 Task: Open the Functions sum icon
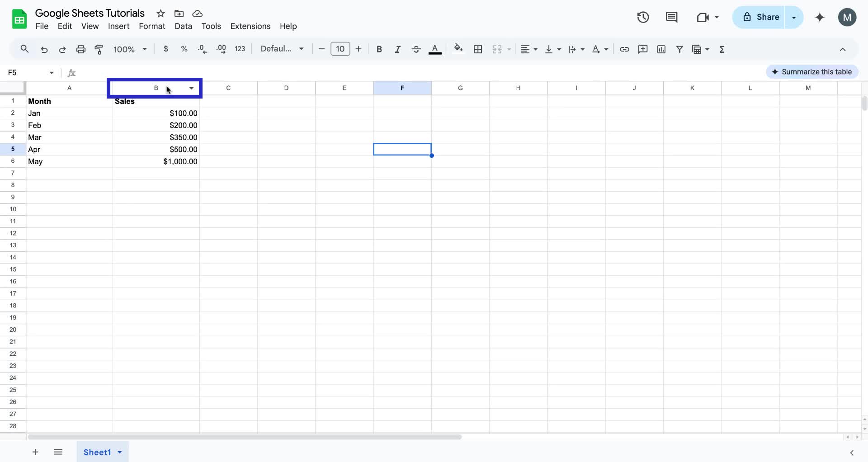(x=722, y=49)
